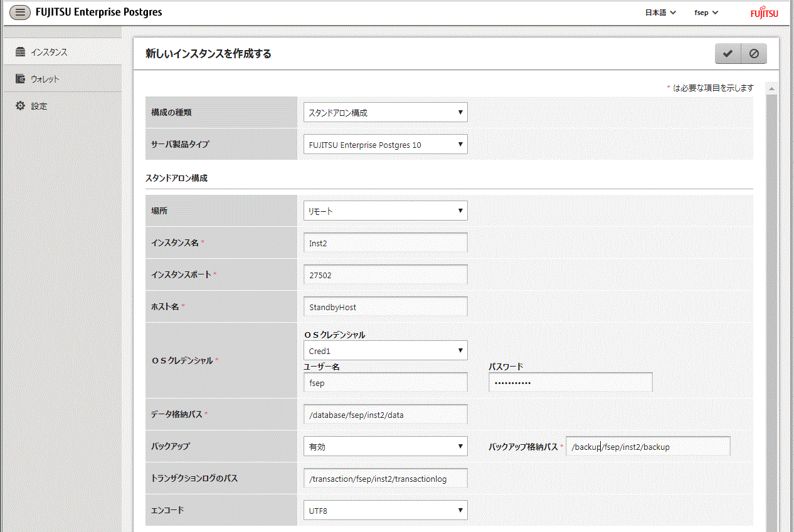The height and width of the screenshot is (532, 794).
Task: Click the スタンドアロン構成 section heading
Action: [176, 178]
